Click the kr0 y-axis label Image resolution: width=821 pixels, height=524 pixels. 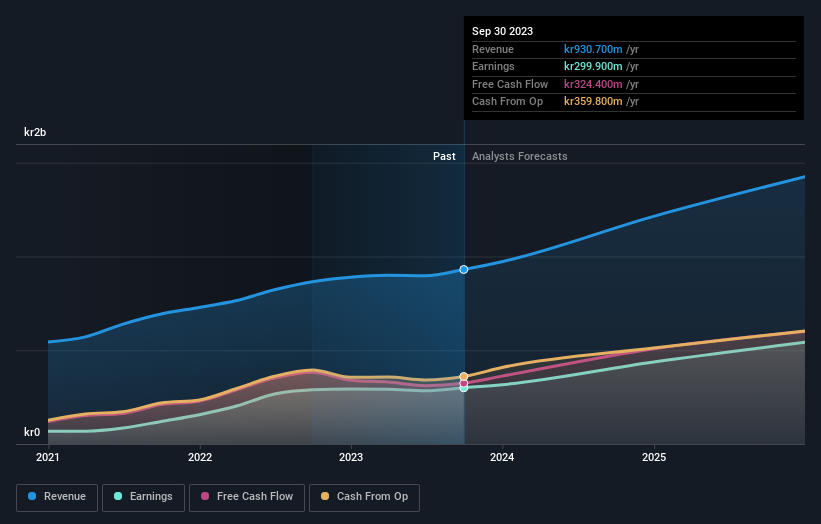[32, 432]
